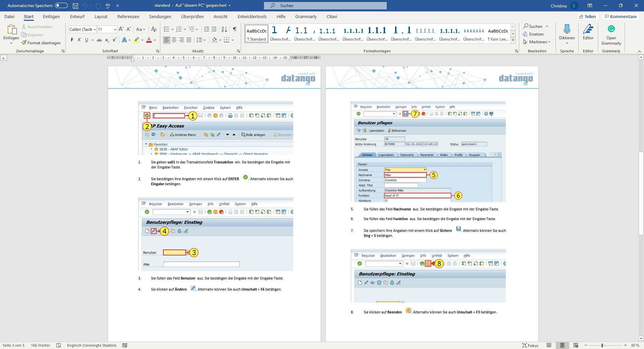Switch to the Einfügen ribbon tab

[51, 16]
